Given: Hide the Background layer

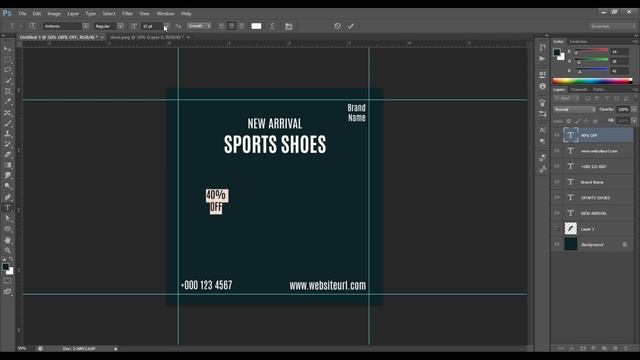Looking at the screenshot, I should coord(557,244).
